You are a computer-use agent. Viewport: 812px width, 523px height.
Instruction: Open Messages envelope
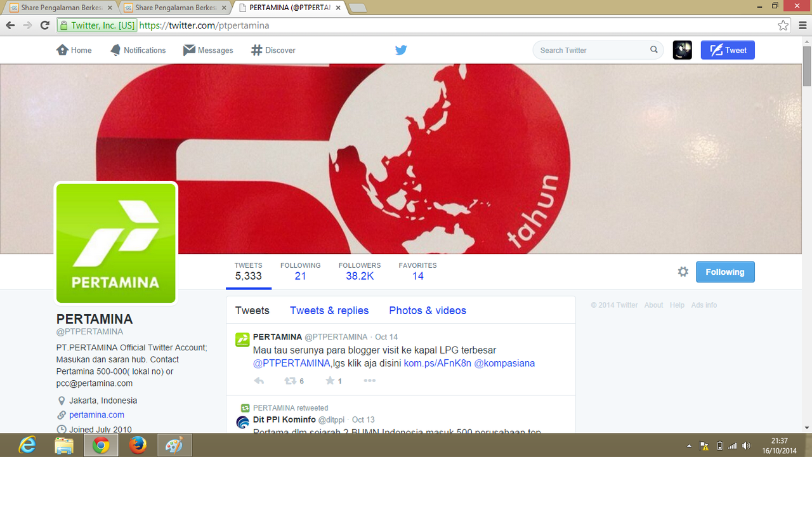tap(208, 50)
